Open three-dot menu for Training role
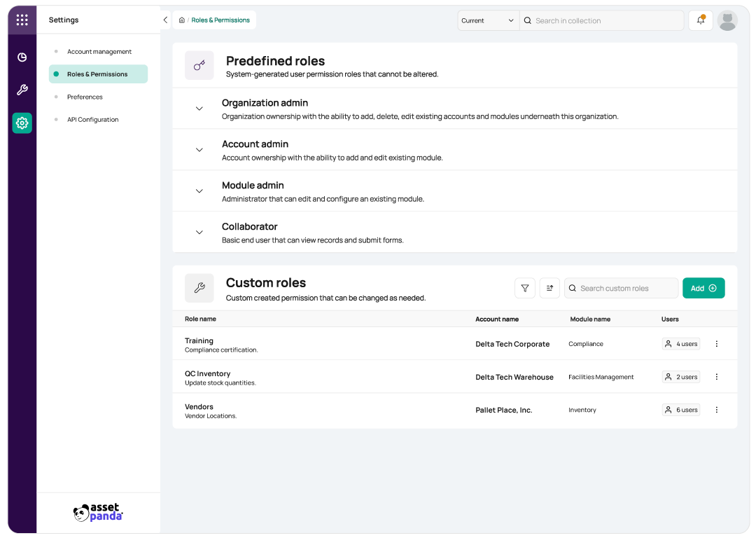The width and height of the screenshot is (756, 538). click(717, 343)
